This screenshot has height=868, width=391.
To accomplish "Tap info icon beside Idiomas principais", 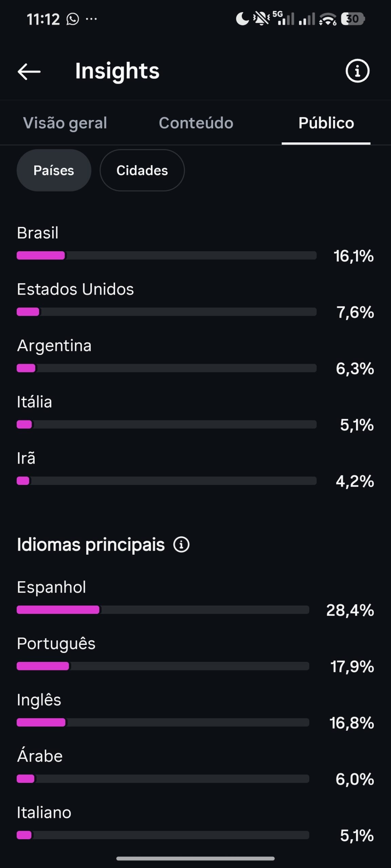I will coord(181,545).
